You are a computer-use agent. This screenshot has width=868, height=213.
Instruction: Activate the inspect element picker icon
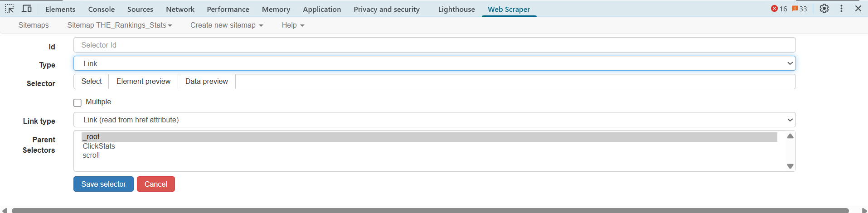[10, 9]
